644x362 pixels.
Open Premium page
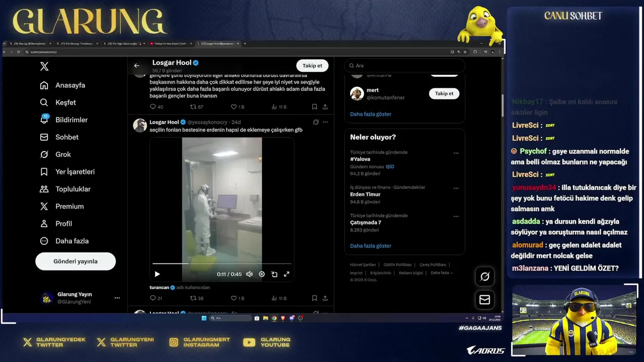tap(62, 206)
